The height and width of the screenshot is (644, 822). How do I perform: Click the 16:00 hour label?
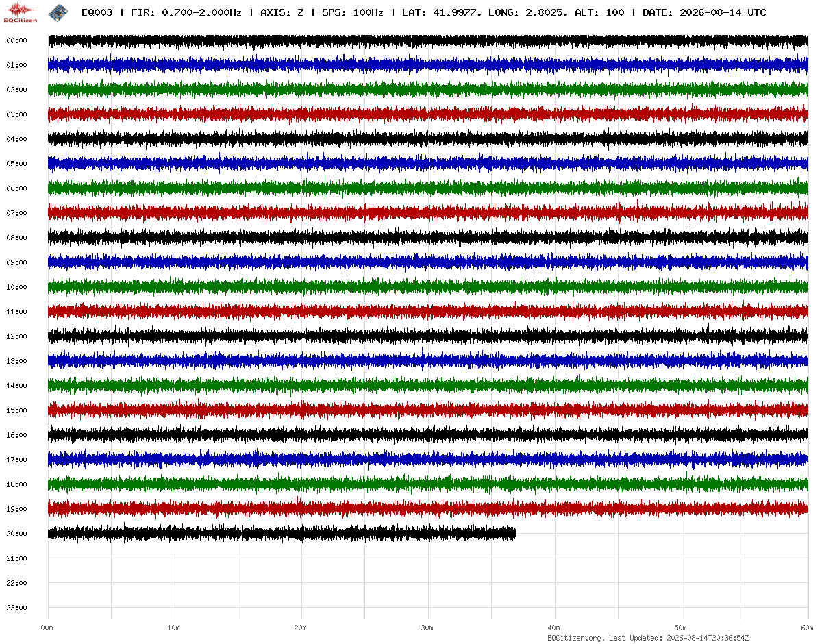click(x=16, y=435)
